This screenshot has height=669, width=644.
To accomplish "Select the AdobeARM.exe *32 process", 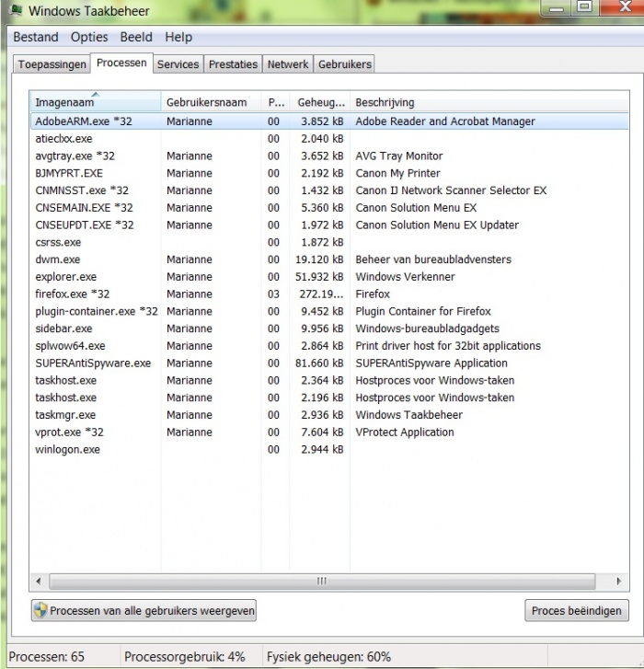I will 329,121.
